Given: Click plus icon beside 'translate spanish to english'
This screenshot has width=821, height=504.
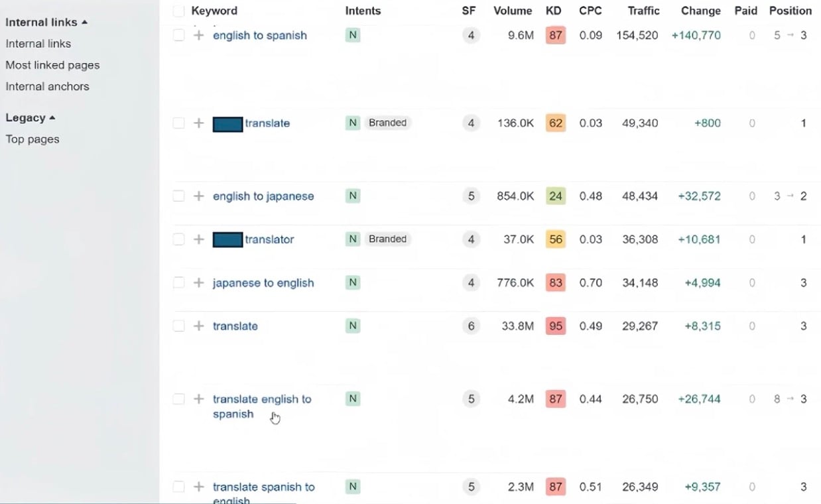Looking at the screenshot, I should 198,487.
